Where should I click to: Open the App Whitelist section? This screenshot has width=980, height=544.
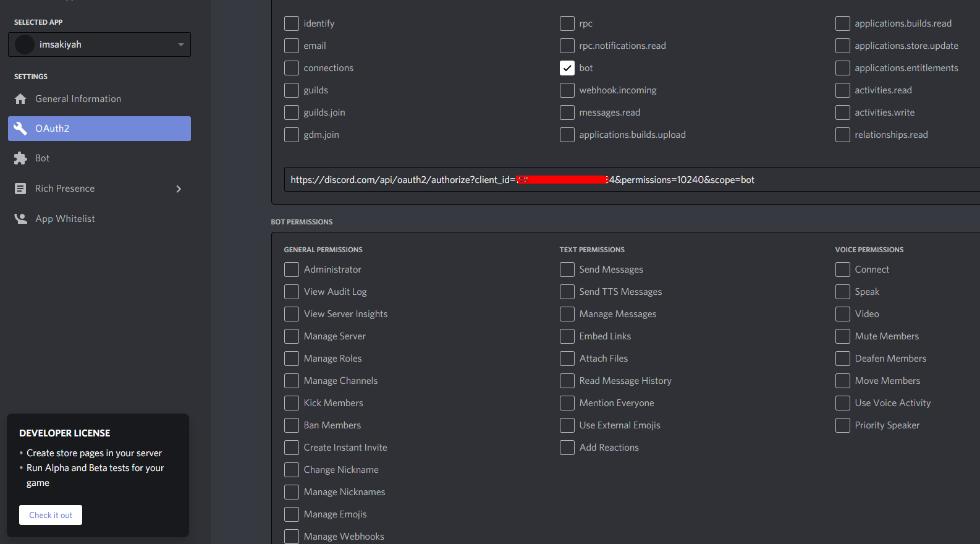pyautogui.click(x=65, y=219)
